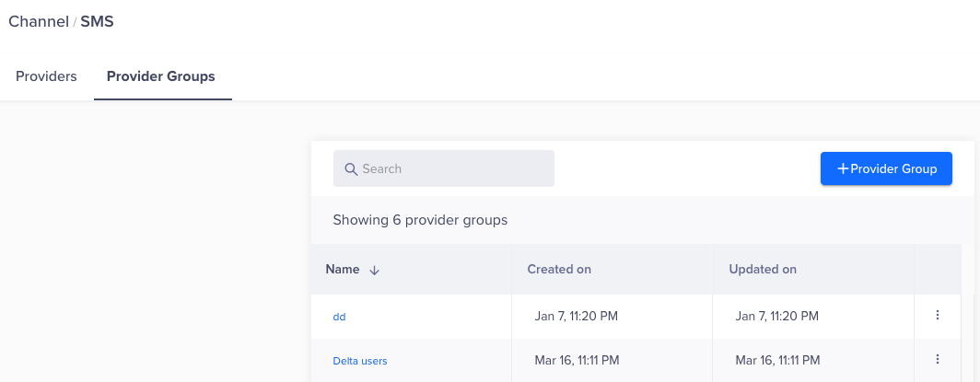Sort by the Name column header
Image resolution: width=980 pixels, height=382 pixels.
tap(343, 270)
